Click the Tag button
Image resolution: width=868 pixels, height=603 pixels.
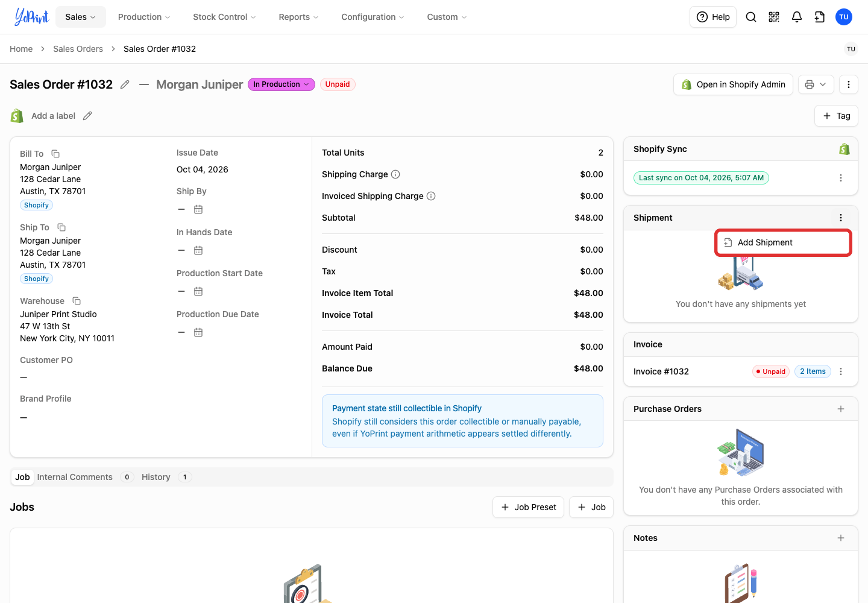836,116
